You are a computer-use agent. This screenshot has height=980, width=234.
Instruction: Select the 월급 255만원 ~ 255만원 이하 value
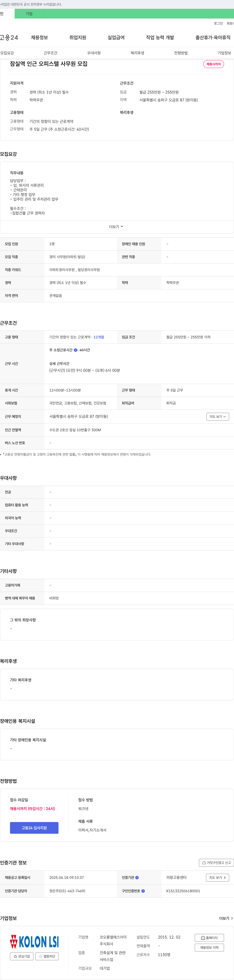(x=188, y=337)
